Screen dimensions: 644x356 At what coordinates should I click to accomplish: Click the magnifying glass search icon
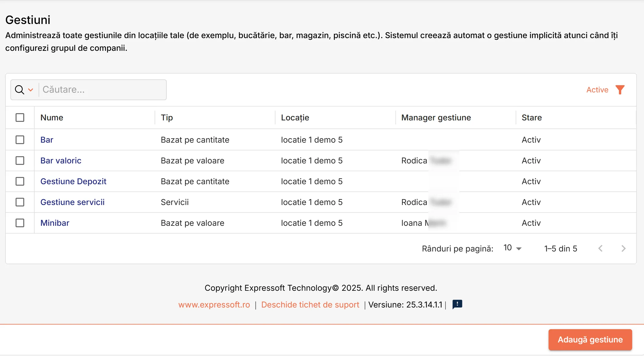[20, 90]
